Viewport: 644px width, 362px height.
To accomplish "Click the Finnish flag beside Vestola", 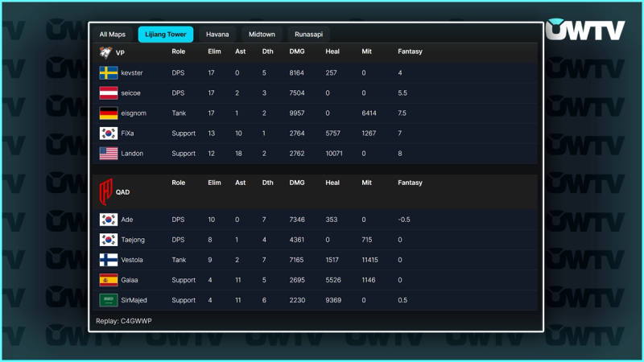I will (109, 260).
